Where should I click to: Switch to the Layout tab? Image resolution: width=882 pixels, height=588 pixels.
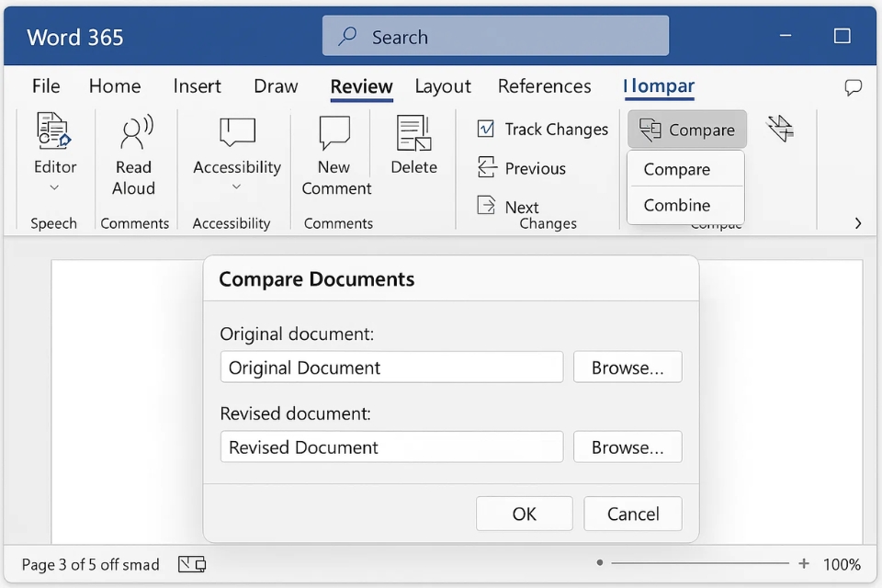[443, 86]
